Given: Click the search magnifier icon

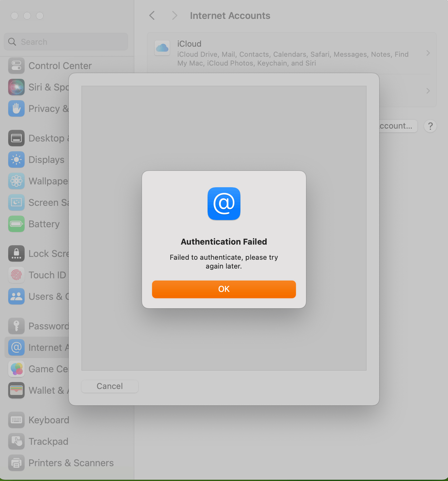Looking at the screenshot, I should click(12, 42).
